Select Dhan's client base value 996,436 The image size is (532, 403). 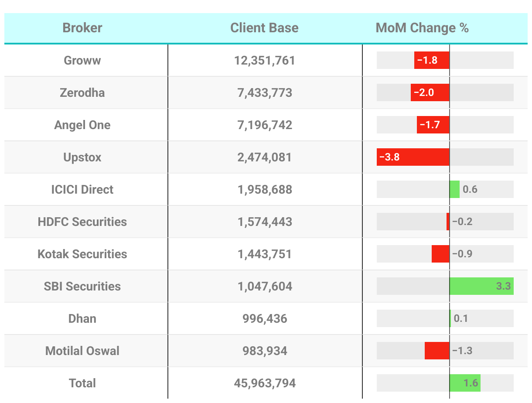(265, 318)
